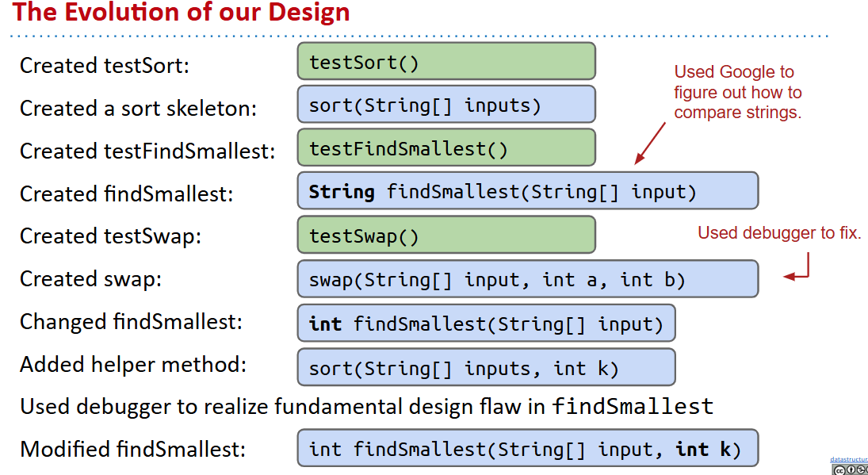Click the red arrow pointing at findSmallest
Image resolution: width=868 pixels, height=475 pixels.
coord(650,144)
